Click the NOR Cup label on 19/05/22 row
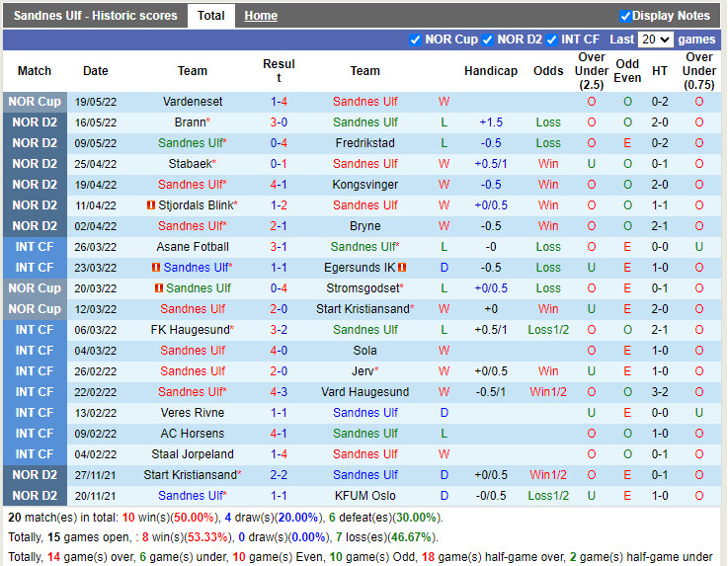Image resolution: width=728 pixels, height=566 pixels. (35, 102)
